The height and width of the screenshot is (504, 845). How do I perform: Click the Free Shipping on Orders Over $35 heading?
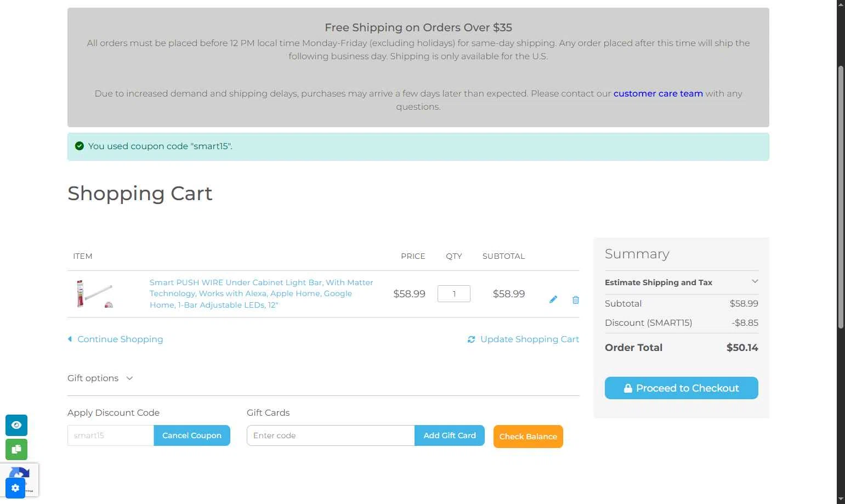[x=418, y=27]
